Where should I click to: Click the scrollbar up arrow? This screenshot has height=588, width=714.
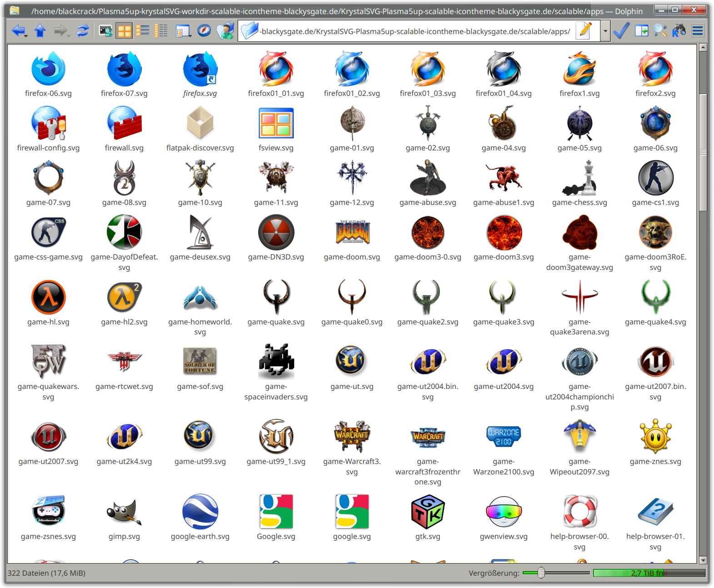pyautogui.click(x=703, y=47)
